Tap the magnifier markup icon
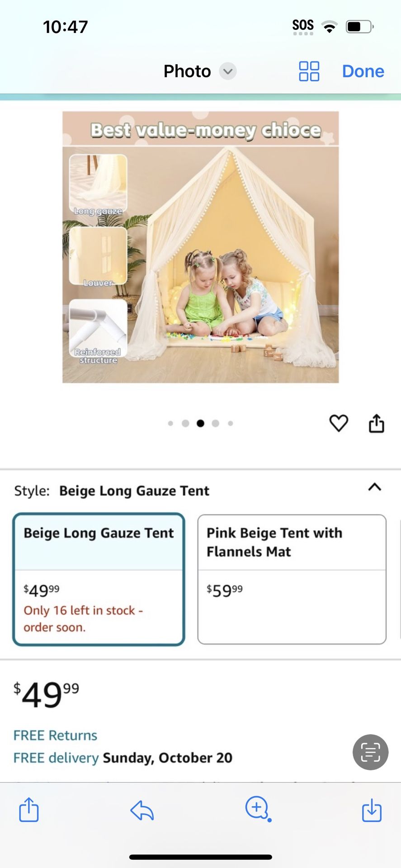401x868 pixels. [258, 809]
